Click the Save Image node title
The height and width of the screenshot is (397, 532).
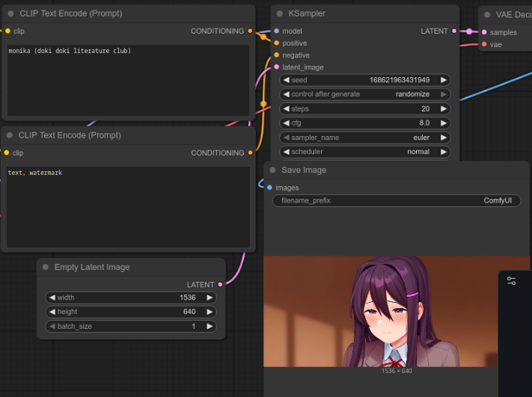click(x=304, y=170)
